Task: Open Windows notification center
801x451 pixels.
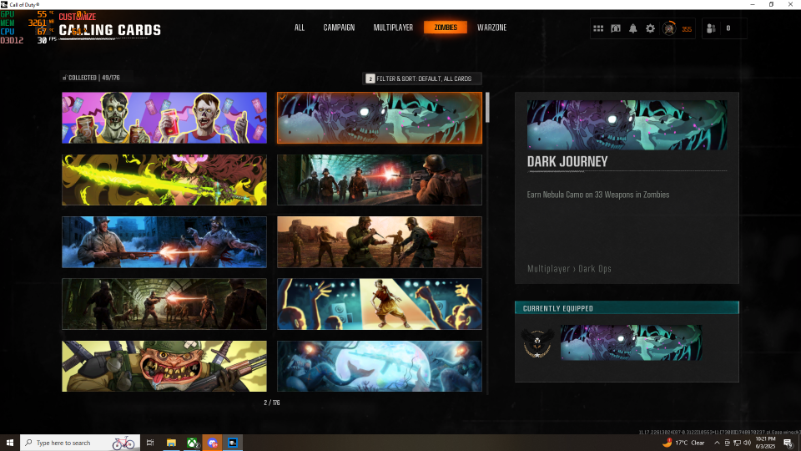Action: tap(788, 443)
